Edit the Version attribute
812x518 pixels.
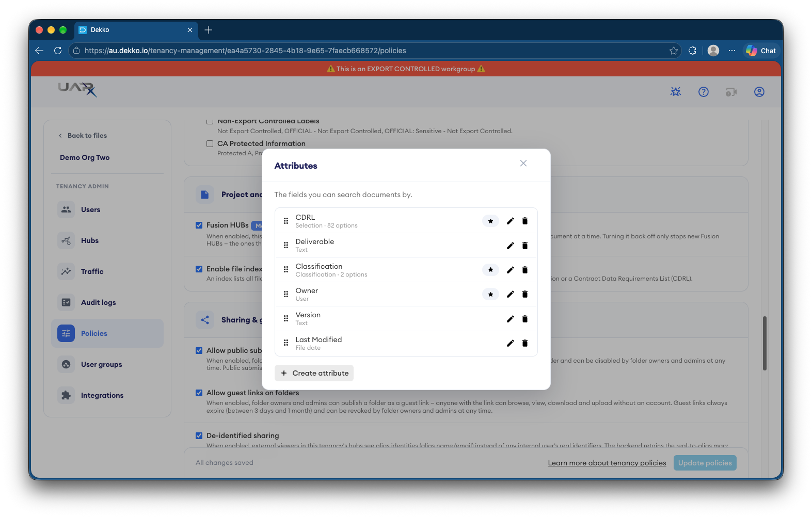click(510, 319)
